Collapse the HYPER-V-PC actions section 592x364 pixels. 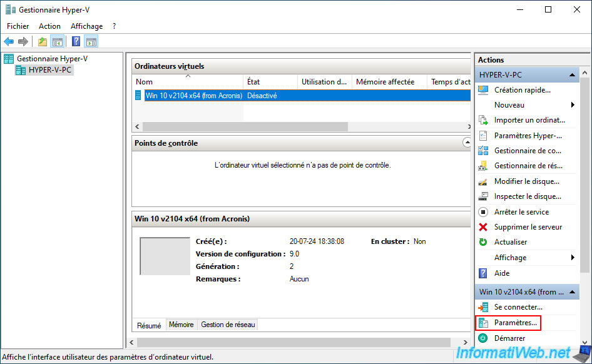pyautogui.click(x=573, y=74)
